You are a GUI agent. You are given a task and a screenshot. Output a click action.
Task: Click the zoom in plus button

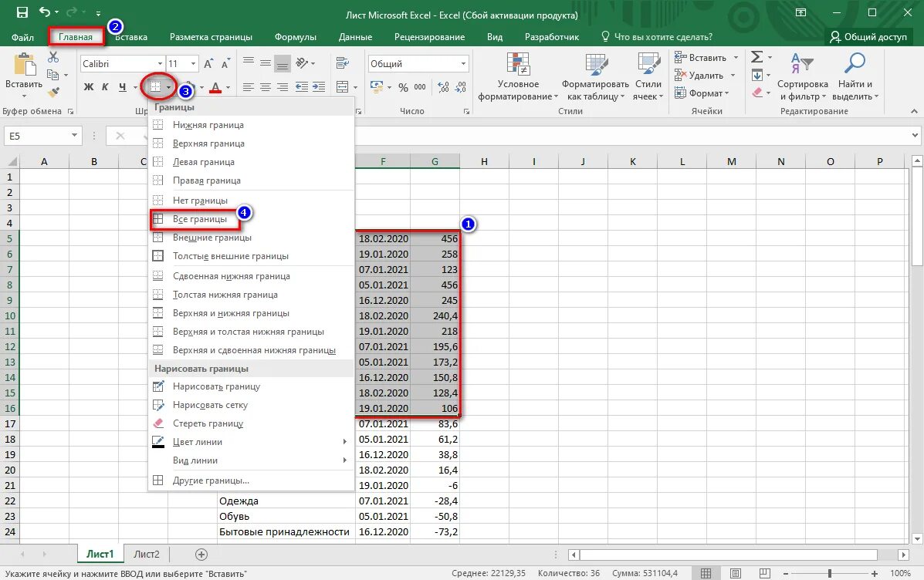pyautogui.click(x=875, y=573)
